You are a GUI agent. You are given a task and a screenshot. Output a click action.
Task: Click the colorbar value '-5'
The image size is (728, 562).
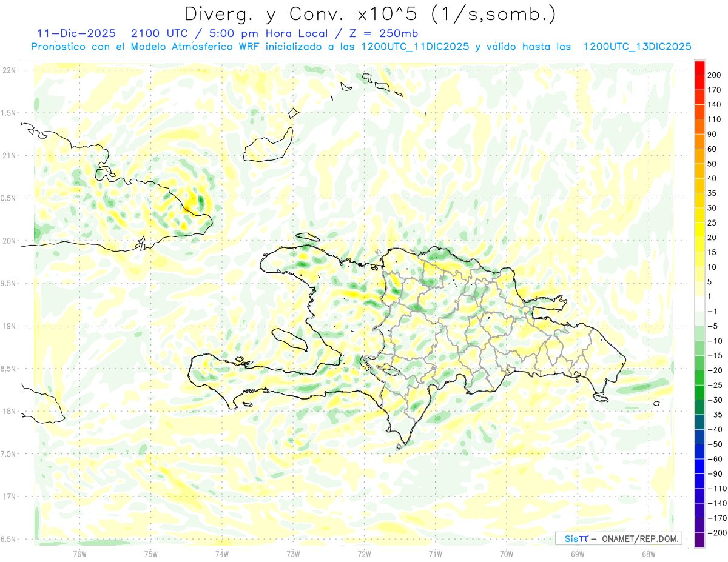tap(713, 326)
